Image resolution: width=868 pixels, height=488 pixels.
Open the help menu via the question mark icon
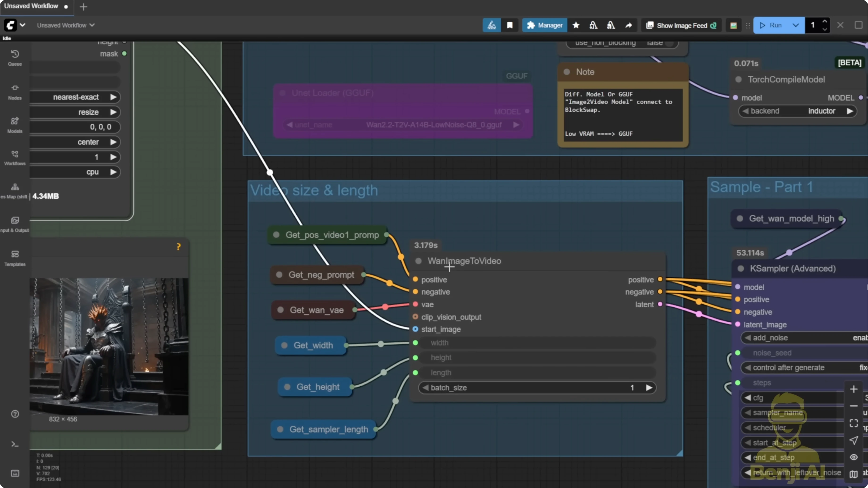pyautogui.click(x=15, y=414)
